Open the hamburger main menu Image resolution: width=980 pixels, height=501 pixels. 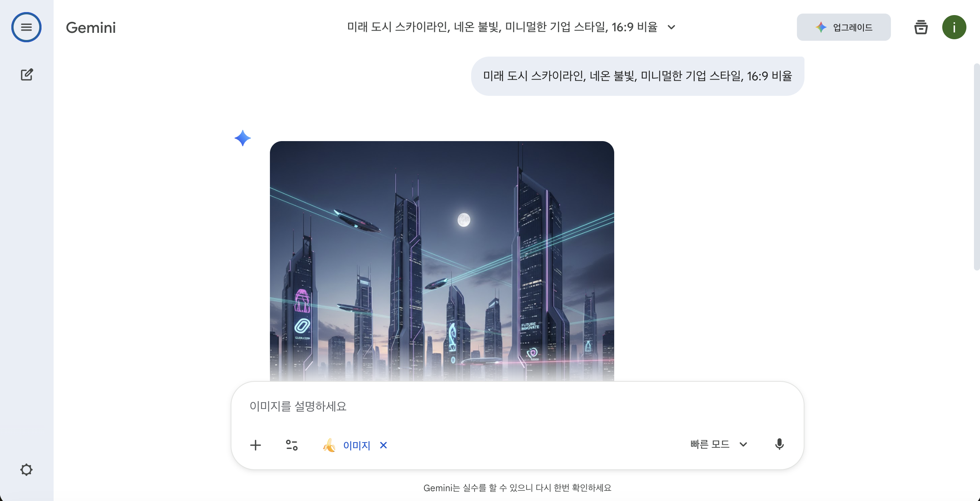26,28
